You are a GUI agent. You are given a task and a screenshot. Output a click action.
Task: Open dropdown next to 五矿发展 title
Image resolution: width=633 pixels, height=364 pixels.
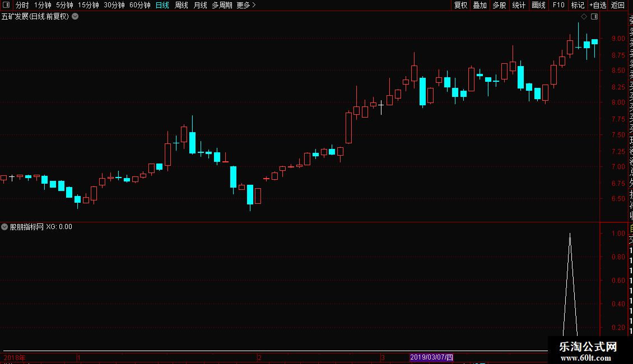click(75, 17)
